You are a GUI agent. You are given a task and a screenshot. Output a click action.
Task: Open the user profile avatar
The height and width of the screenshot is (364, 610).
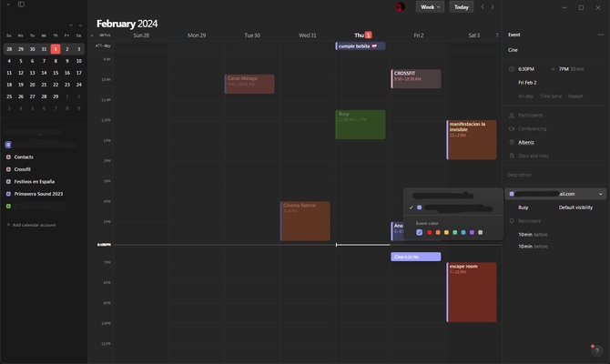pos(401,7)
